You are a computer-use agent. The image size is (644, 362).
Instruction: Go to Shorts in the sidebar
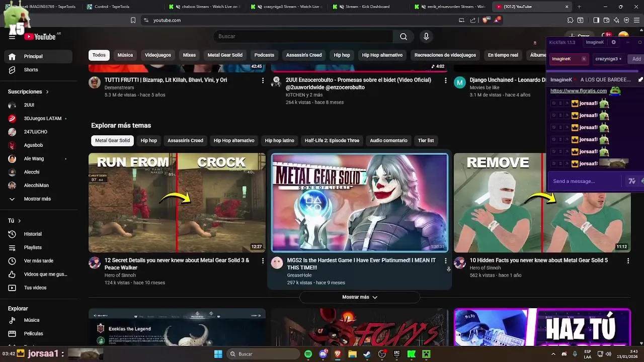(x=38, y=70)
